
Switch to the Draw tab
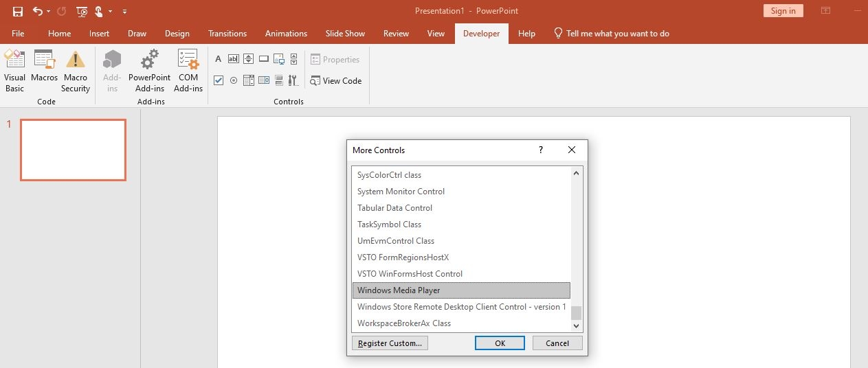pyautogui.click(x=137, y=33)
